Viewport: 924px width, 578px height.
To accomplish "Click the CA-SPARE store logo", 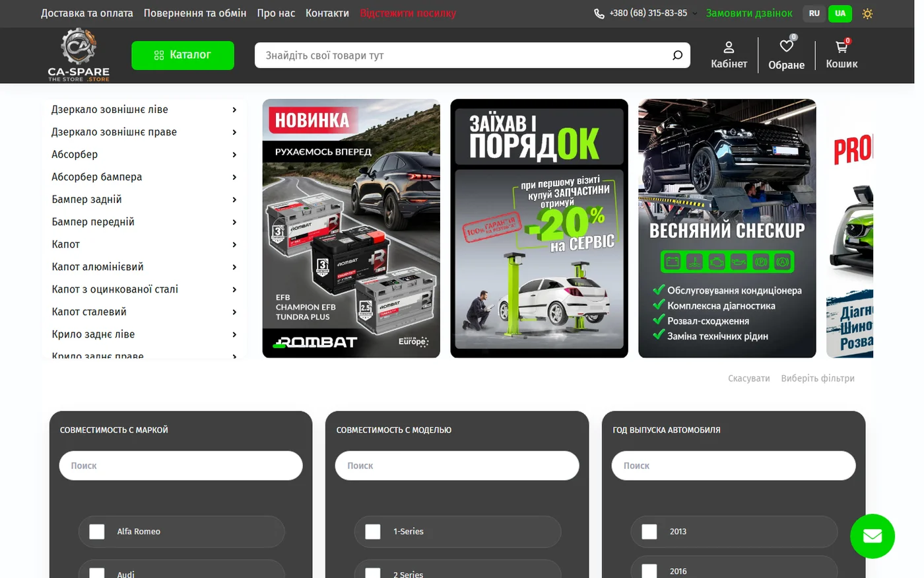I will click(x=79, y=55).
